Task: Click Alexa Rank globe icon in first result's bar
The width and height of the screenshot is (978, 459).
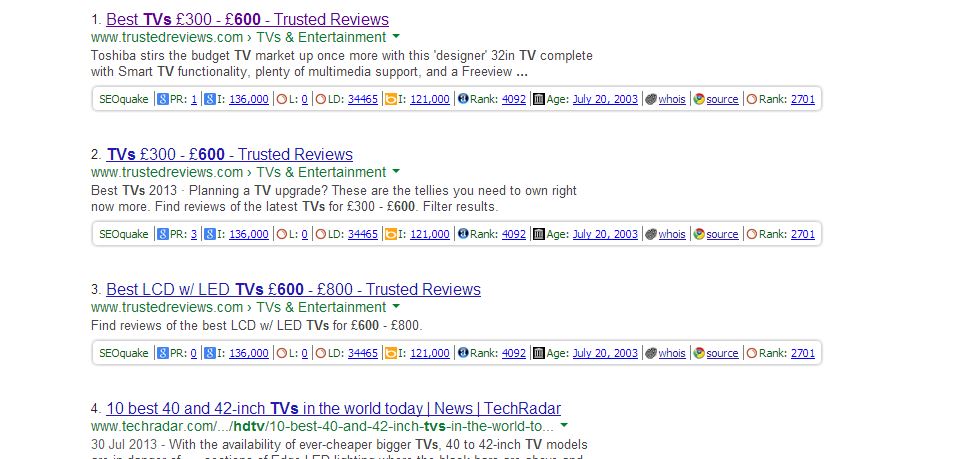Action: pos(463,99)
